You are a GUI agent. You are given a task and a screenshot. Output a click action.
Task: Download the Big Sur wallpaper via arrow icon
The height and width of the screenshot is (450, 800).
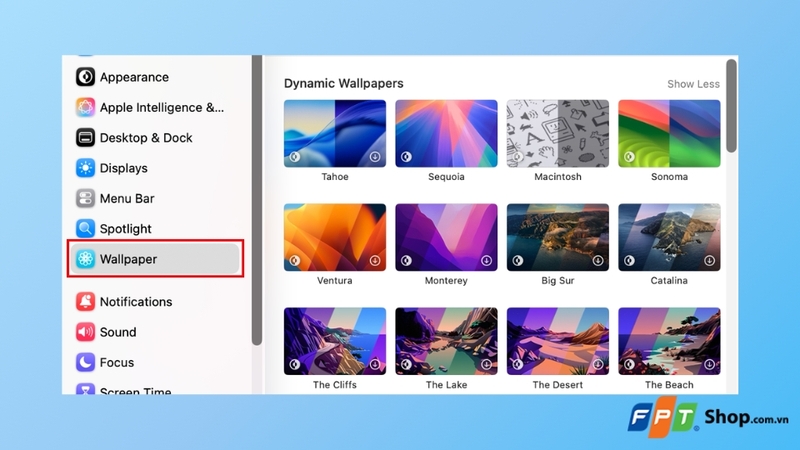598,261
